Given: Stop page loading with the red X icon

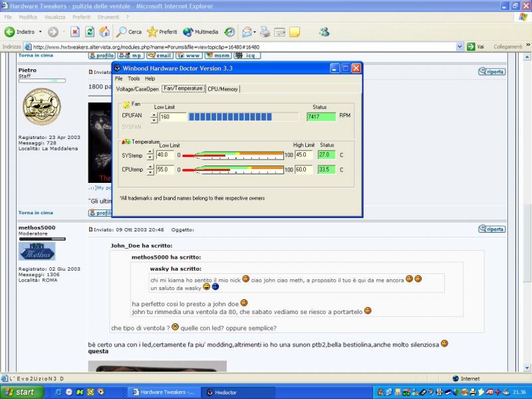Looking at the screenshot, I should point(74,32).
